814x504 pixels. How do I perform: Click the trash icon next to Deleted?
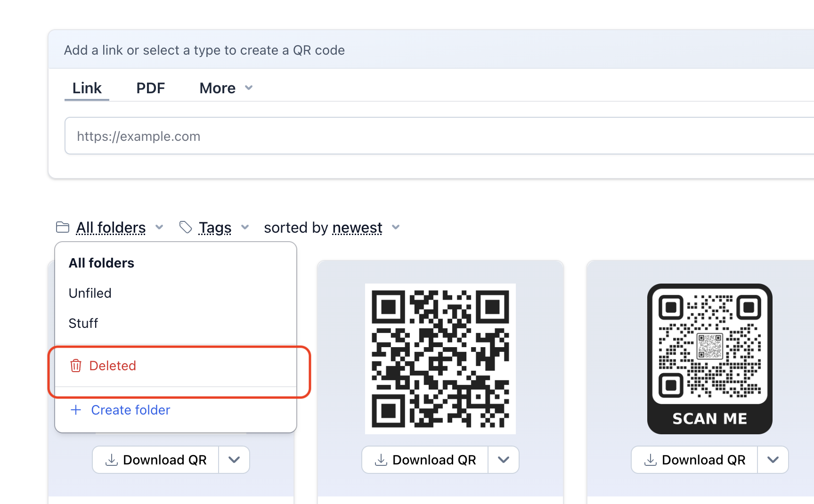pos(76,366)
